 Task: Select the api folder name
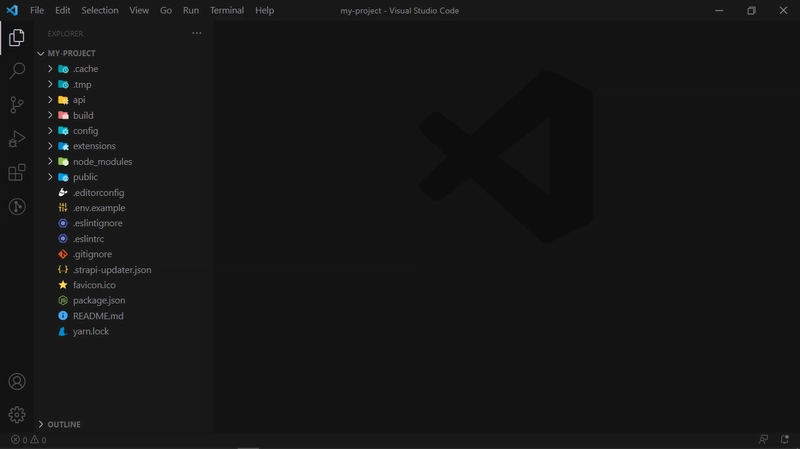click(x=79, y=100)
